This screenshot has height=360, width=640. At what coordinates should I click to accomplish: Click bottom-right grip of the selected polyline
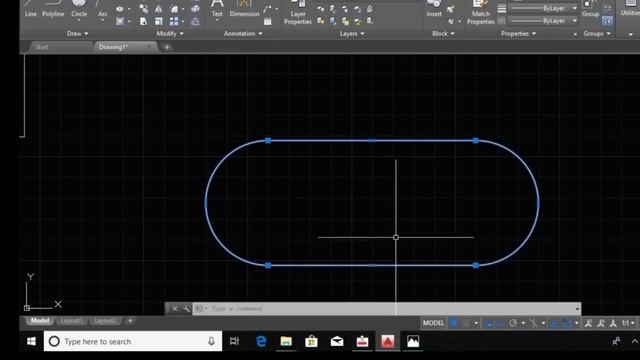(x=476, y=265)
